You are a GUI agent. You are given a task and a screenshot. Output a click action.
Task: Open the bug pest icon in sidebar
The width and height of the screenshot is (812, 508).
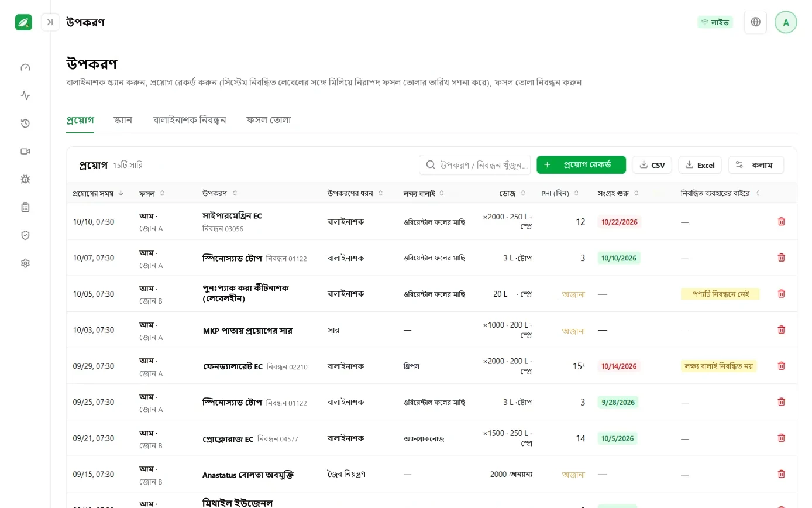point(25,179)
